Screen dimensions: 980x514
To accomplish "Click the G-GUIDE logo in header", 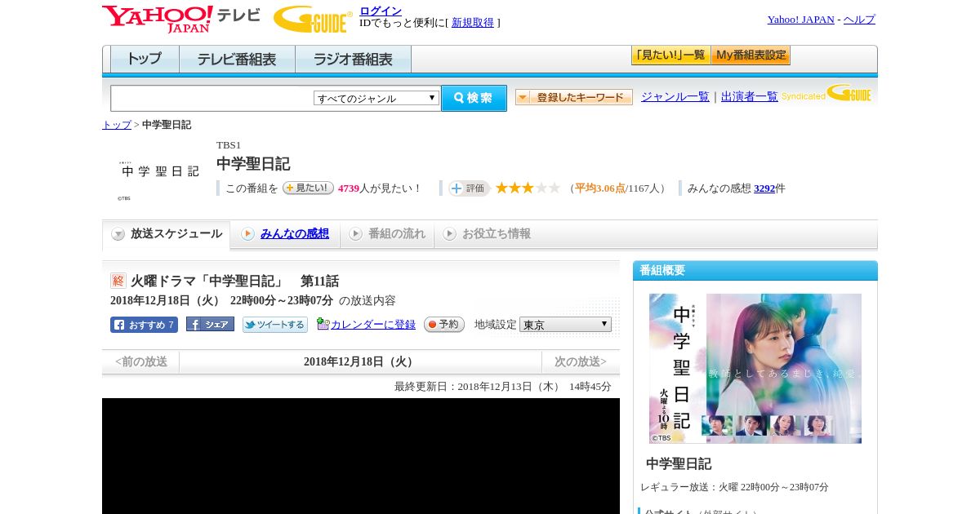I will click(313, 19).
